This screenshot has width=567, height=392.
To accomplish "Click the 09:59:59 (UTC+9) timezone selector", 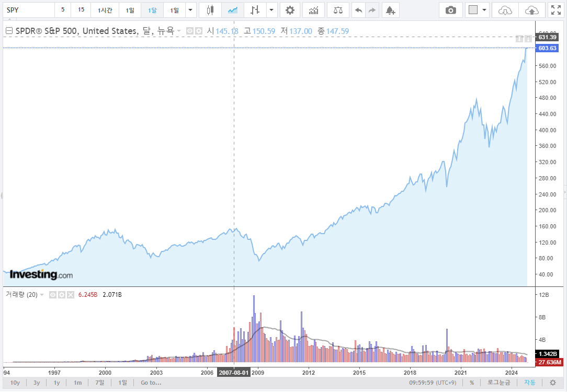I will click(433, 383).
